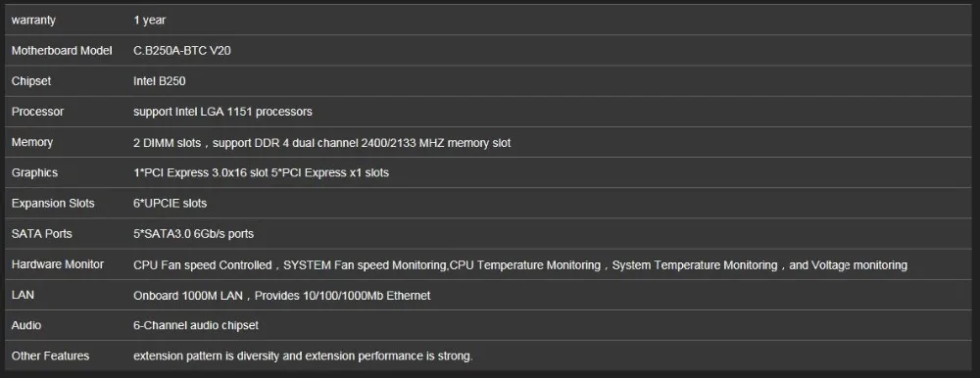980x378 pixels.
Task: Click the Chipset label
Action: pyautogui.click(x=31, y=81)
